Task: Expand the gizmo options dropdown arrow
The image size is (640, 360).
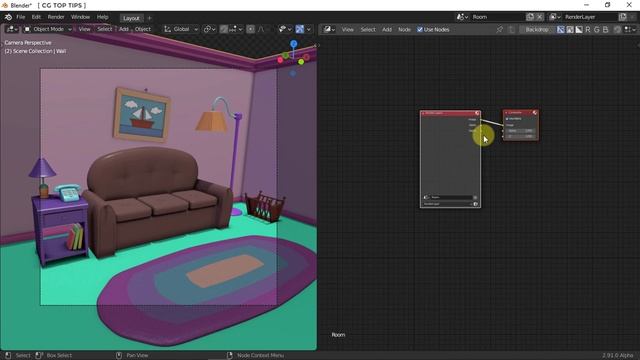Action: click(x=309, y=29)
